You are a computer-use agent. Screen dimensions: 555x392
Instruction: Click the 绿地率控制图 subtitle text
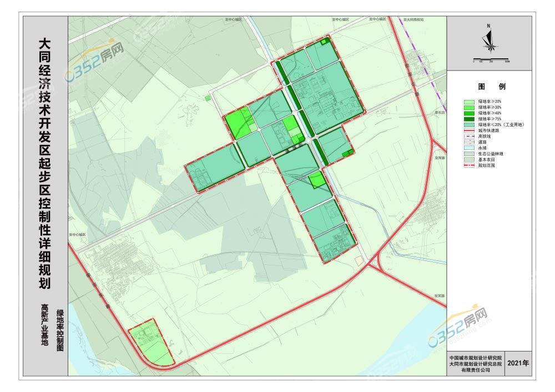click(59, 331)
